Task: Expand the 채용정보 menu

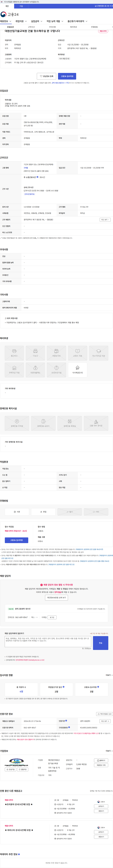Action: click(x=6, y=21)
